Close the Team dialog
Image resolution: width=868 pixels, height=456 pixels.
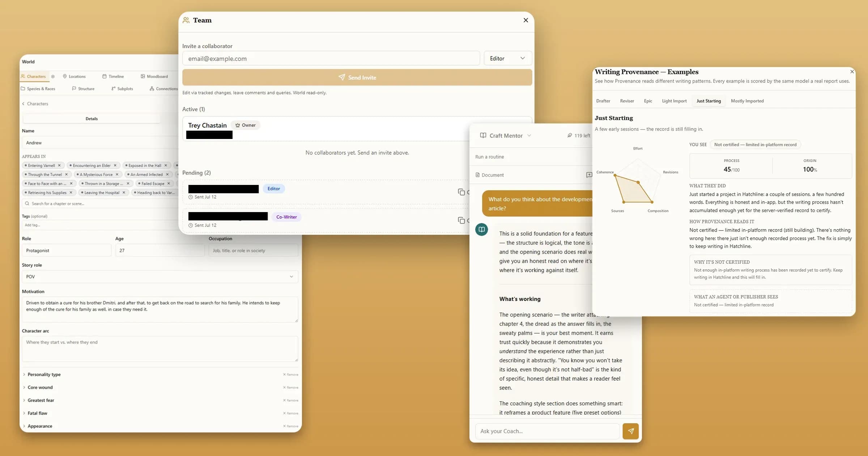526,20
